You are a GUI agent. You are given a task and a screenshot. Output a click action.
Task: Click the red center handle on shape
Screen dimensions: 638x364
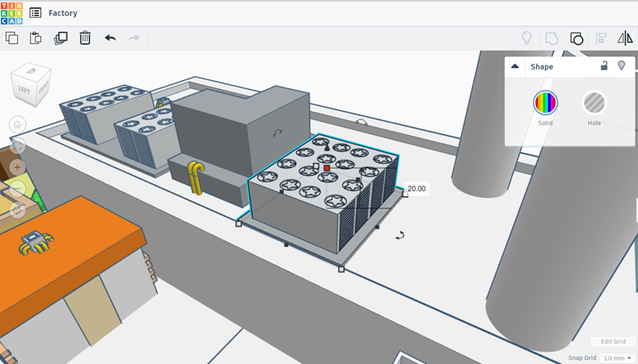[326, 168]
